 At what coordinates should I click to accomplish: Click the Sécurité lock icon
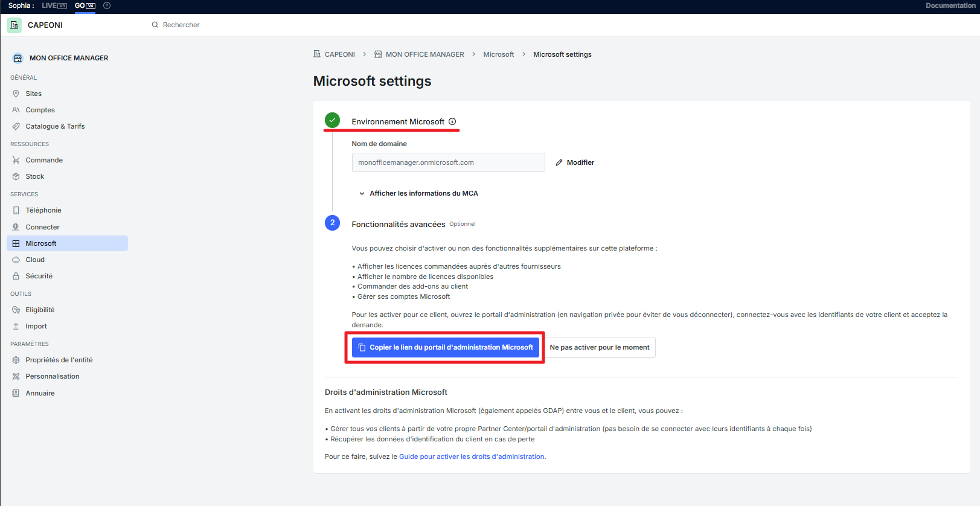16,276
